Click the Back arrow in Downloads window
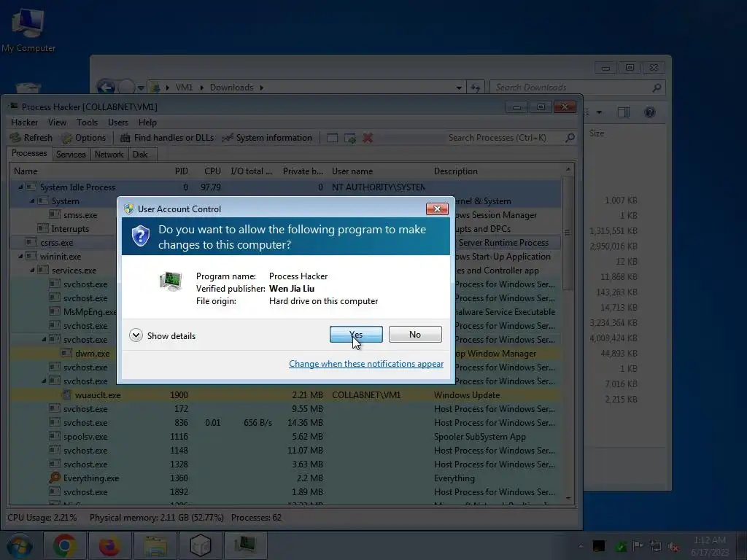The image size is (747, 560). (x=106, y=87)
